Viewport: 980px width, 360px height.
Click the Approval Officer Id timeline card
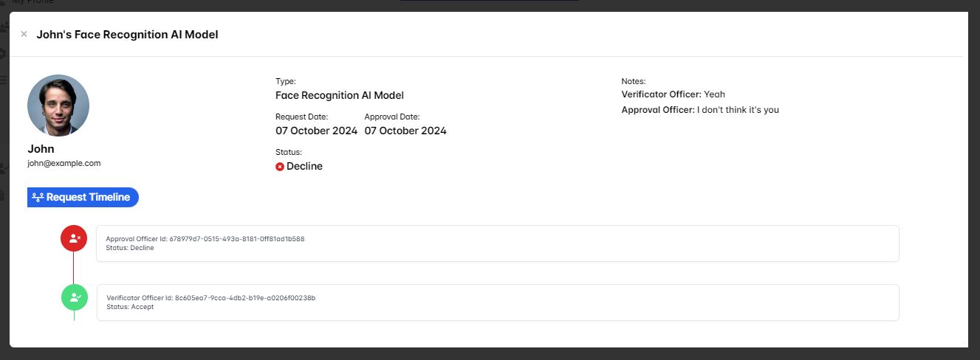click(x=497, y=243)
